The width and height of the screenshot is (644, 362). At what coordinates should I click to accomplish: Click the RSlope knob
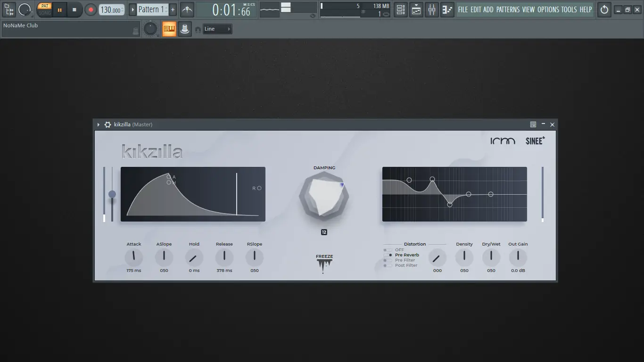click(x=255, y=257)
